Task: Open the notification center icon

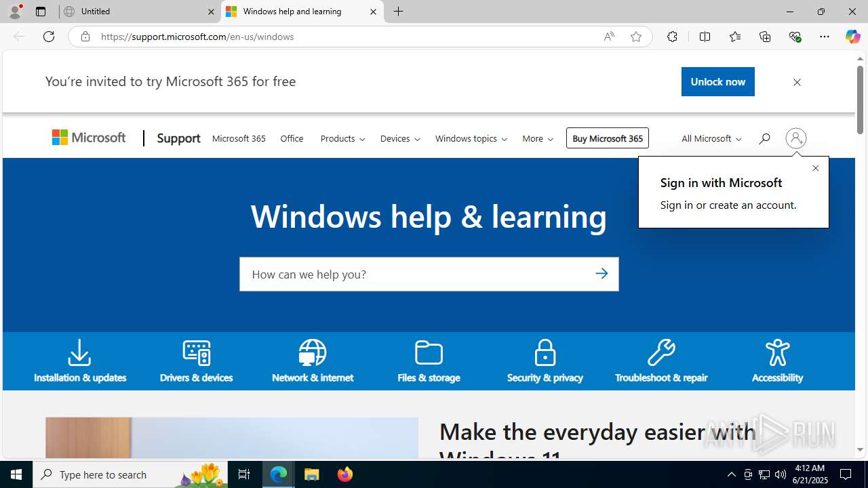Action: 846,474
